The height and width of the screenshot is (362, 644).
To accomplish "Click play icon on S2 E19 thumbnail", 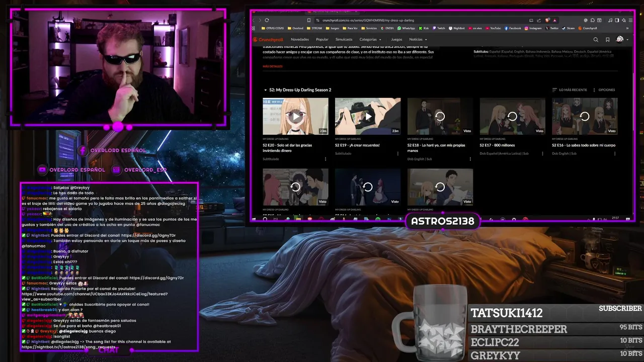I will pos(368,117).
